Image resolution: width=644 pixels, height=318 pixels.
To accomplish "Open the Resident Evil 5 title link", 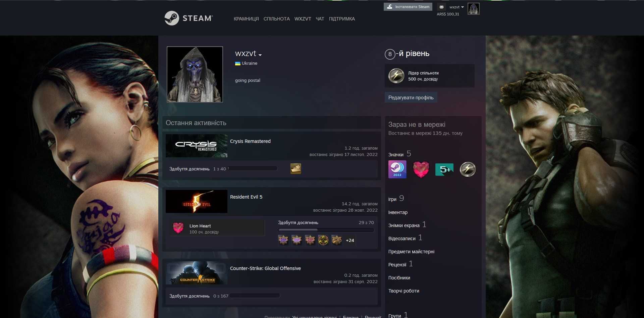I will pyautogui.click(x=246, y=197).
